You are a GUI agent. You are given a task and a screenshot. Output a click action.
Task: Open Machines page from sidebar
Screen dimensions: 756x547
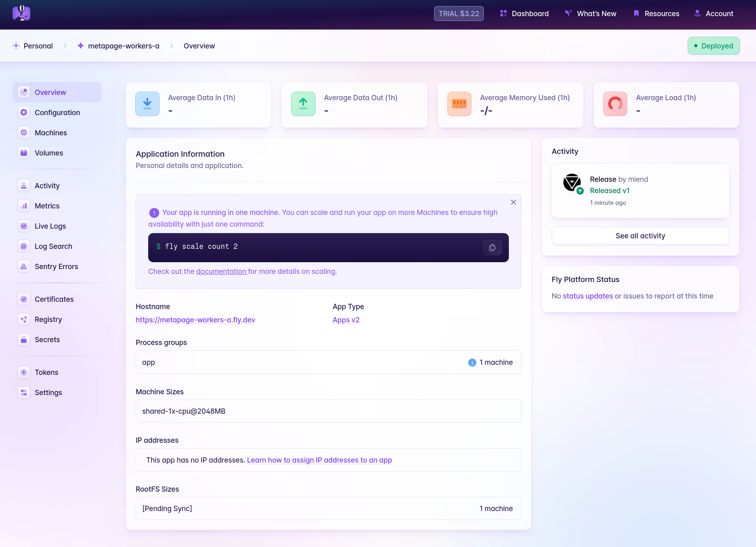point(57,133)
